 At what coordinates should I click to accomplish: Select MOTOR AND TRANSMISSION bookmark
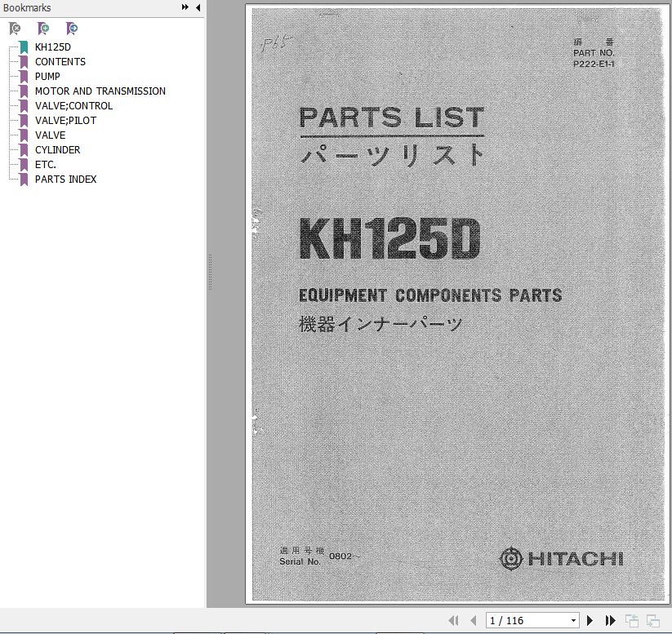100,91
